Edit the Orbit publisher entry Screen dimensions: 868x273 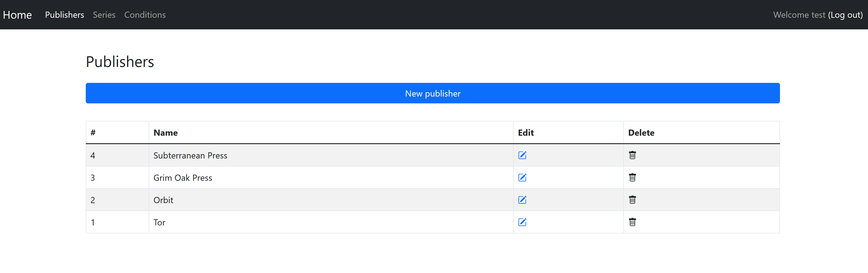click(522, 200)
